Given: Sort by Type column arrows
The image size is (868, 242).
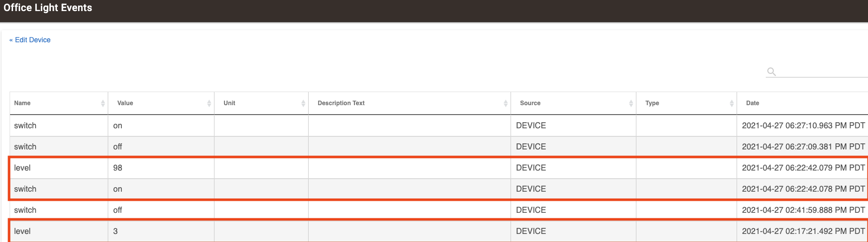Looking at the screenshot, I should [x=732, y=103].
